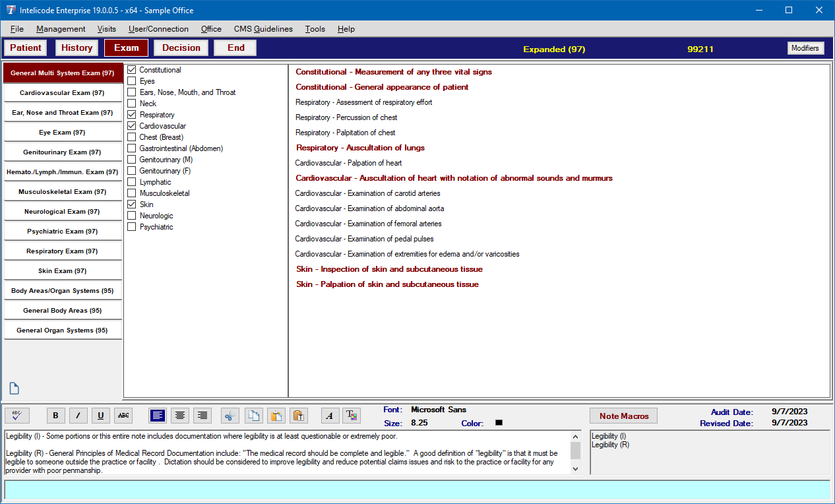The width and height of the screenshot is (835, 504).
Task: Open the Modifiers button
Action: (x=805, y=48)
